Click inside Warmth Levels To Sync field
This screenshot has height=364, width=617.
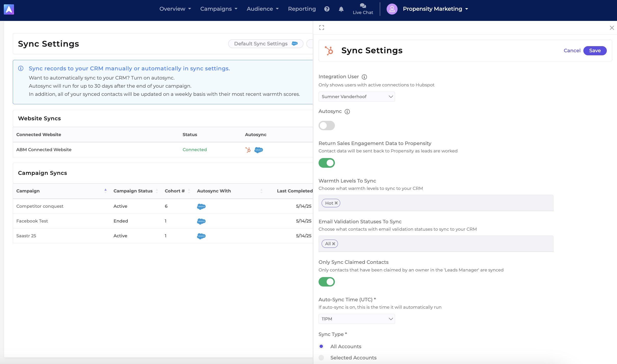coord(436,203)
